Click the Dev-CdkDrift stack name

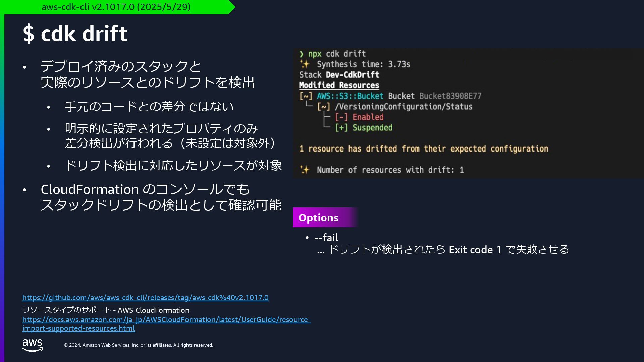(x=352, y=75)
